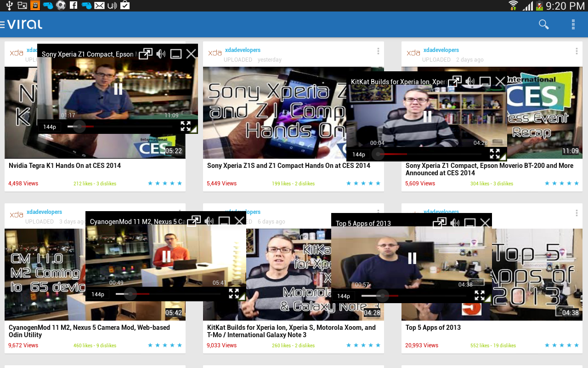Open the 'Nvidia Tegra K1 Hands On at CES 2014' title
The image size is (588, 368).
pyautogui.click(x=65, y=166)
